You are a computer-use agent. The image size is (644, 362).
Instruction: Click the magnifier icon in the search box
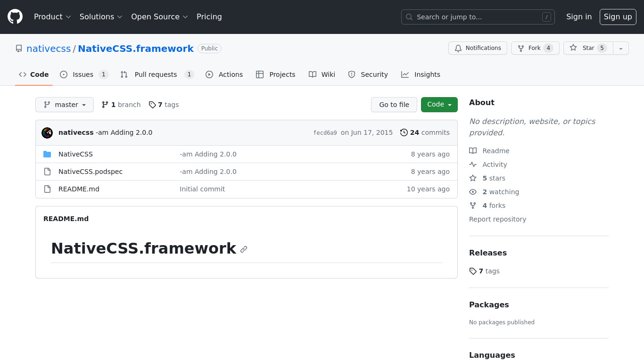(409, 17)
